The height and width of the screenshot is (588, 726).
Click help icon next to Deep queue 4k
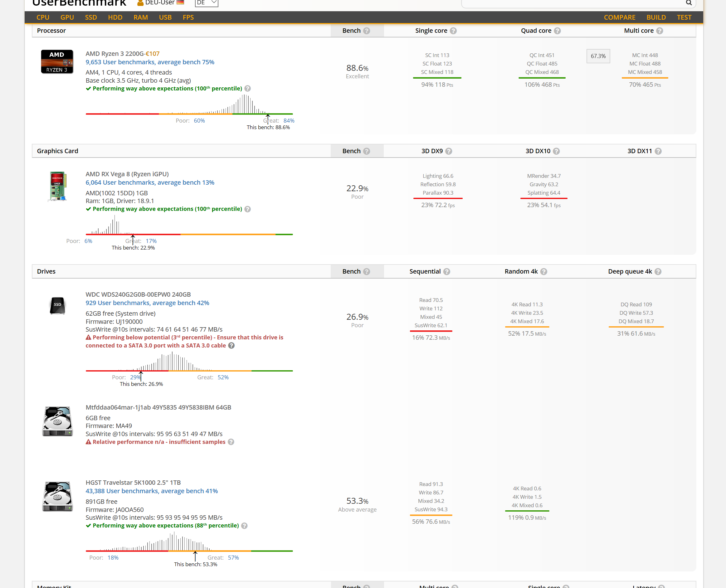point(658,272)
